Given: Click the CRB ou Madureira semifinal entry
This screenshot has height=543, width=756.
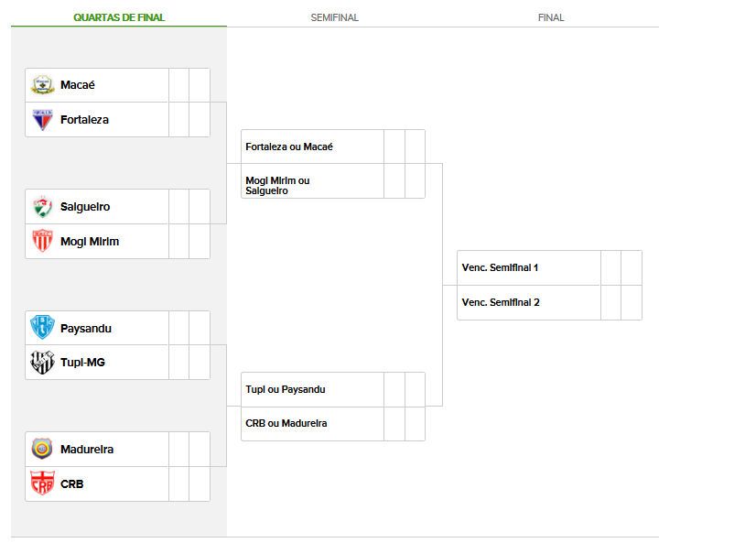Looking at the screenshot, I should pyautogui.click(x=286, y=423).
